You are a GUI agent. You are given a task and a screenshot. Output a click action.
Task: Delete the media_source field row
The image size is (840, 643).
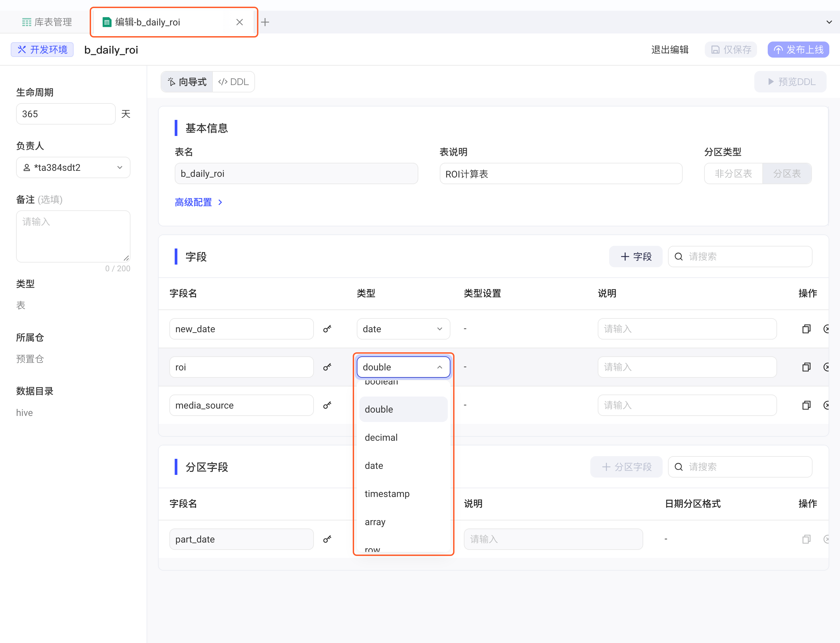(x=827, y=405)
